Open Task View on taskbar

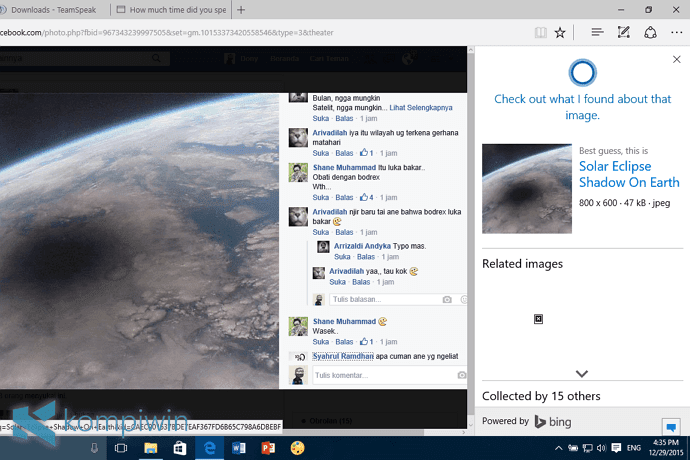[x=121, y=448]
